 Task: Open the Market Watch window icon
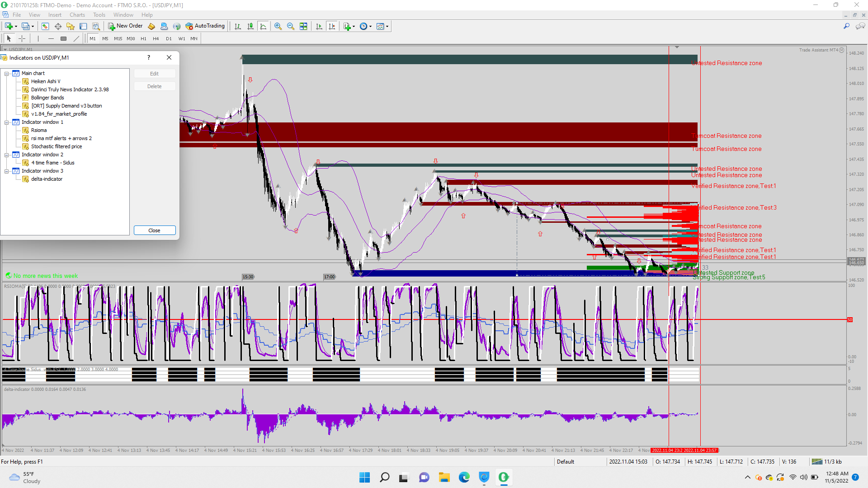[x=45, y=26]
